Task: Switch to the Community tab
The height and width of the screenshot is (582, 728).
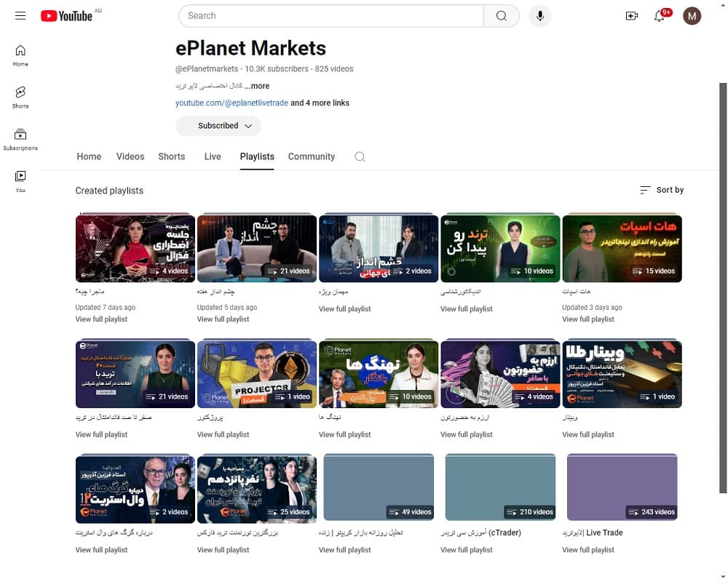Action: [x=311, y=156]
